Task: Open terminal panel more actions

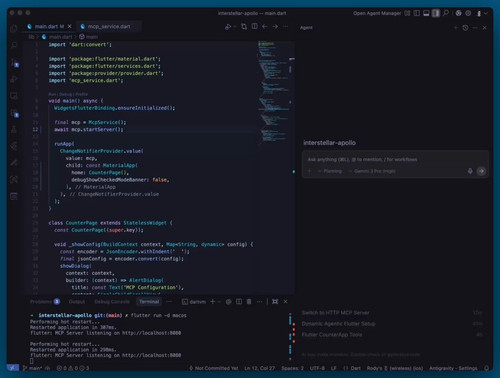Action: (259, 302)
